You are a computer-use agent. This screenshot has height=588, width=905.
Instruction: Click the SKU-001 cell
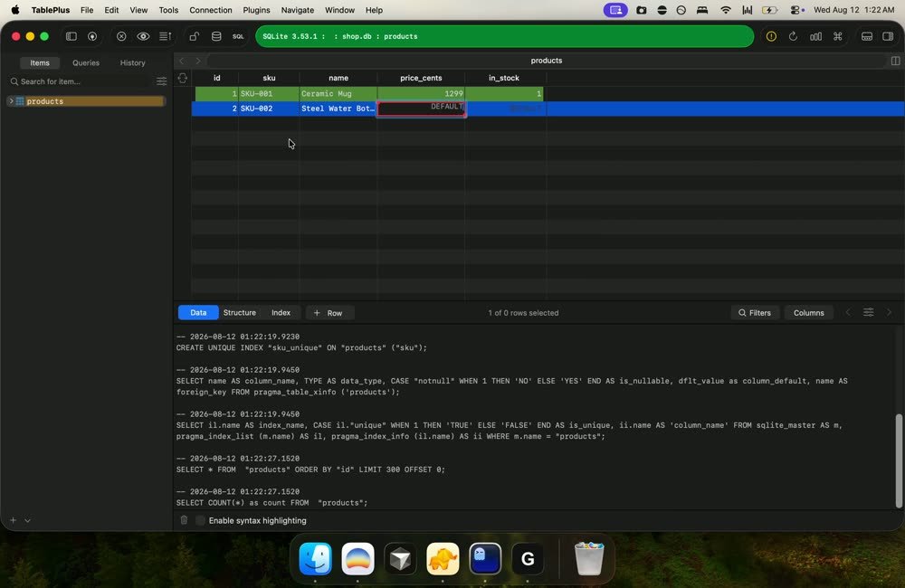(x=269, y=93)
